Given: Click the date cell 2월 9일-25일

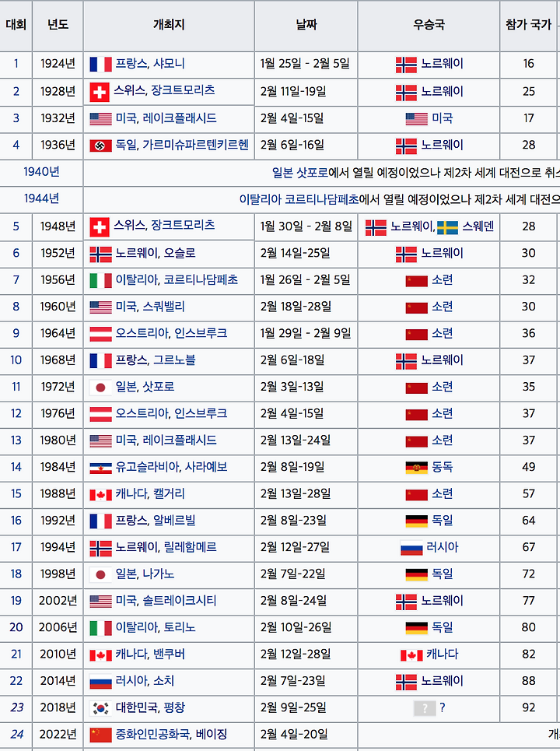Looking at the screenshot, I should [306, 707].
